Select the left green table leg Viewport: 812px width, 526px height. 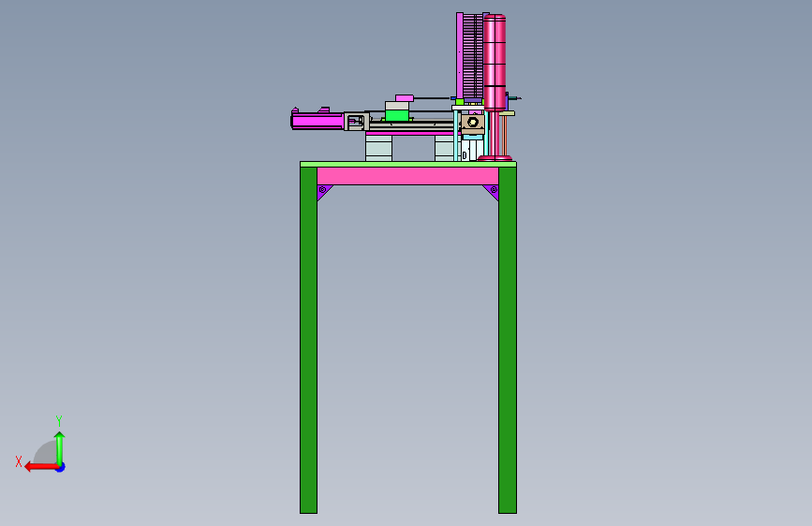pos(309,340)
